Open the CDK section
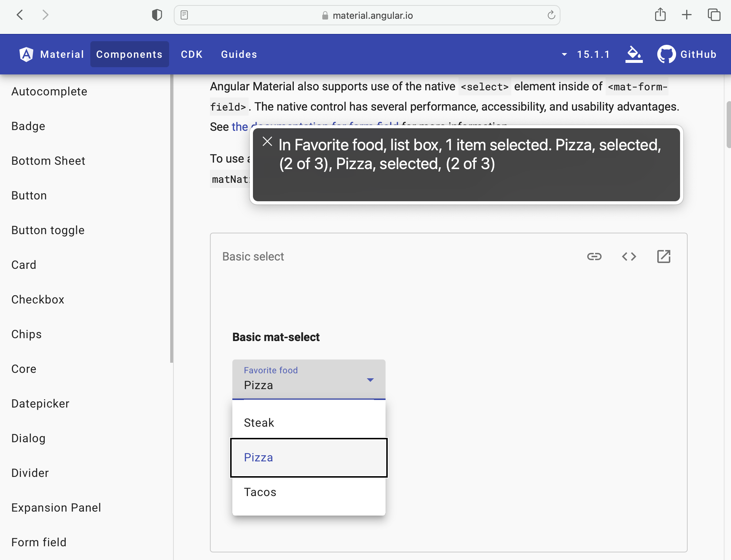The image size is (731, 560). coord(192,54)
